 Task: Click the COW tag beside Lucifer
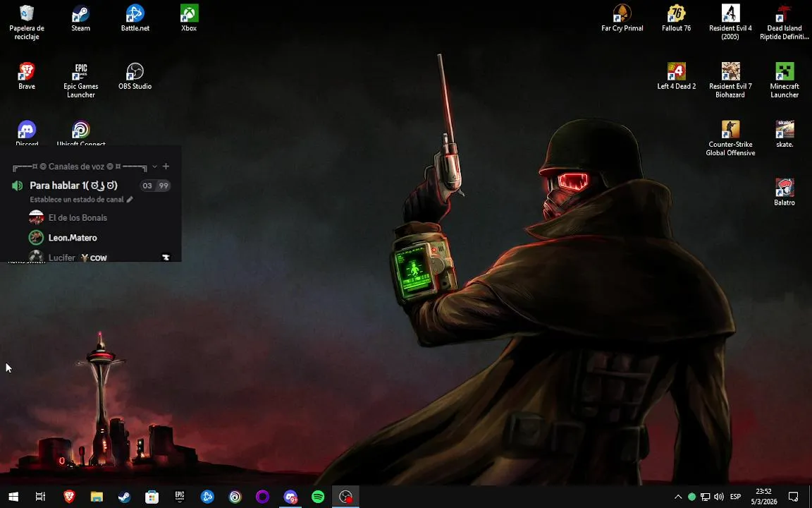94,258
